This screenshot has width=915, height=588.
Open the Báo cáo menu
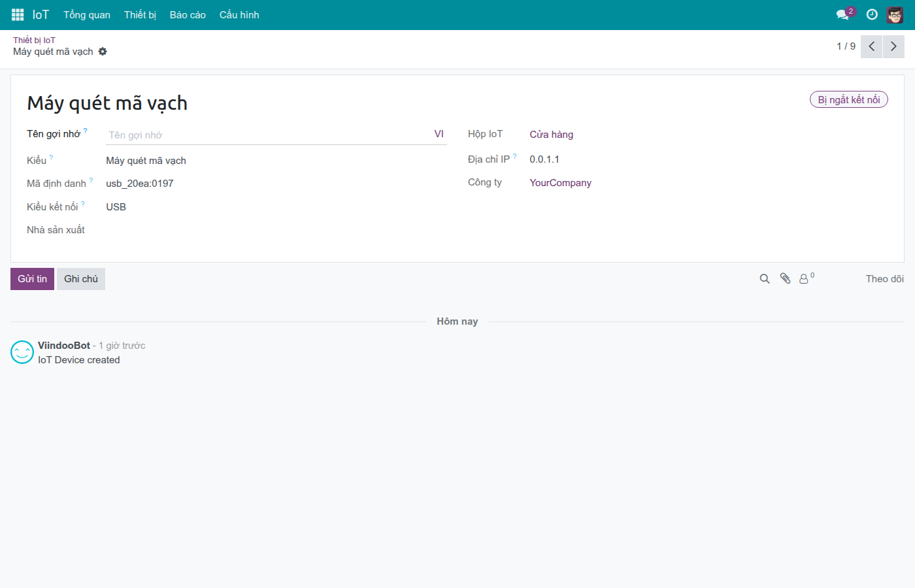(x=188, y=14)
